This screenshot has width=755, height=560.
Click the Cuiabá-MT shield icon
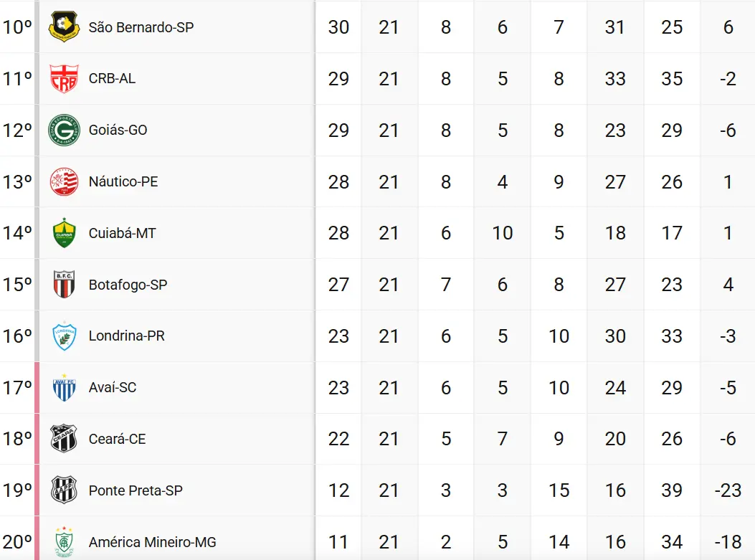coord(64,233)
